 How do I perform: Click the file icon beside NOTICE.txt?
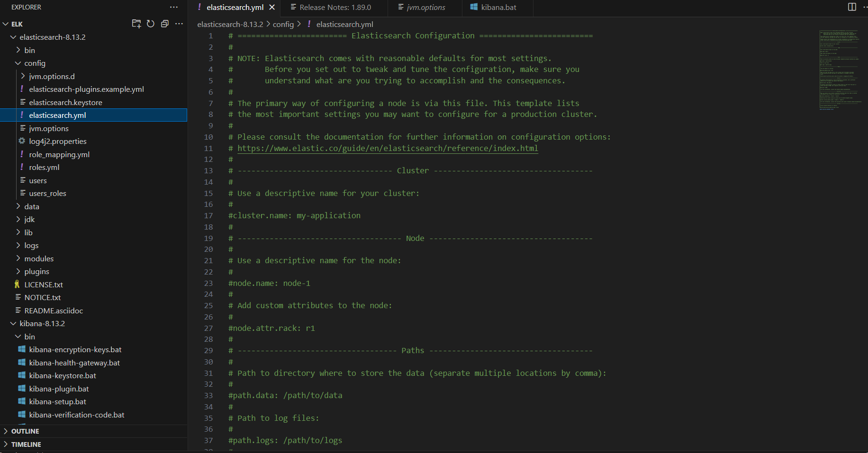[18, 297]
